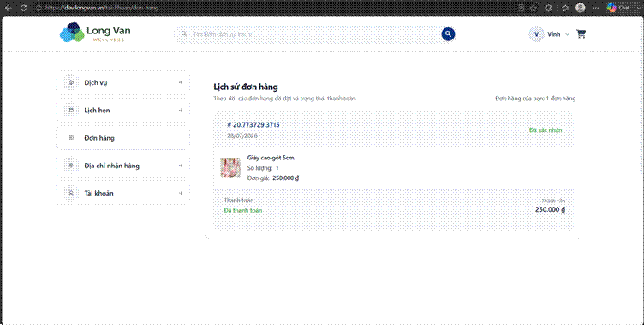The image size is (644, 325).
Task: Open the browser profile avatar
Action: point(581,8)
